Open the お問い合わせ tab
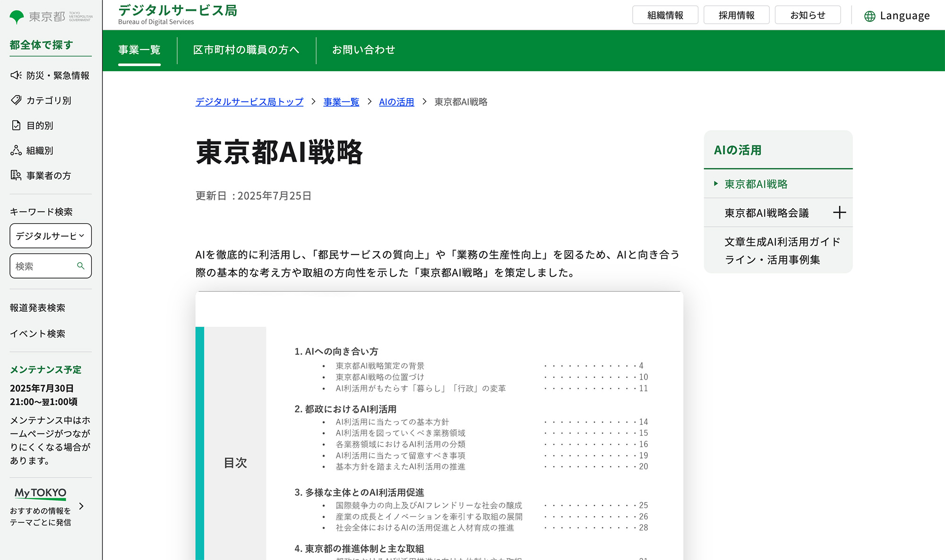This screenshot has width=945, height=560. pyautogui.click(x=363, y=50)
